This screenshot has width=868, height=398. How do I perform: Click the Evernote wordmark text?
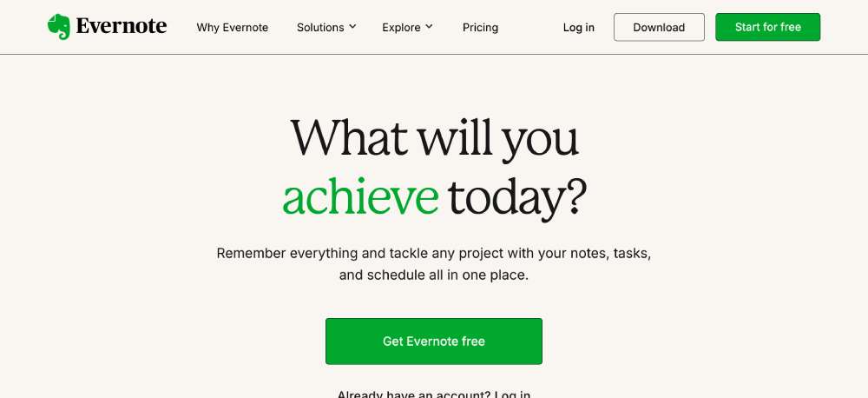(x=121, y=26)
